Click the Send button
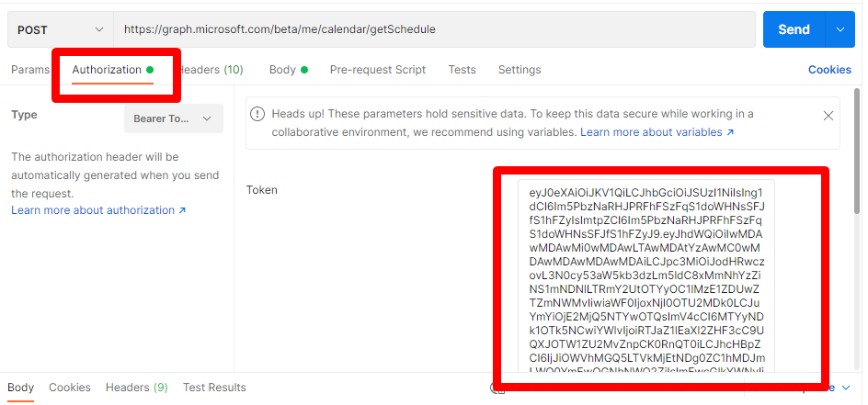Screen dimensions: 868x405 794,29
